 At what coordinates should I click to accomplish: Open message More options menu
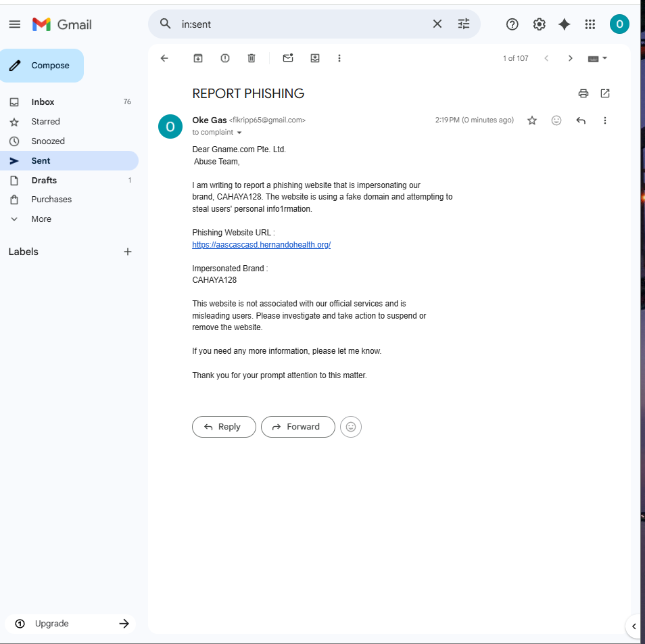[x=604, y=120]
